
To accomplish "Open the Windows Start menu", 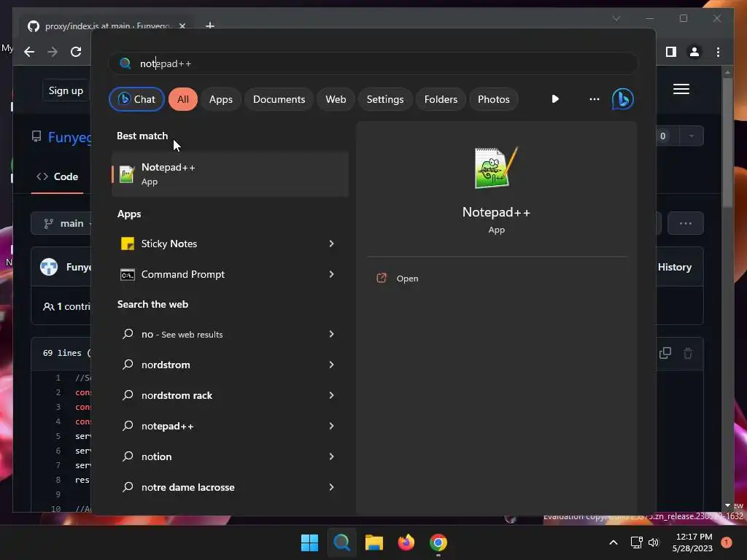I will (x=309, y=542).
